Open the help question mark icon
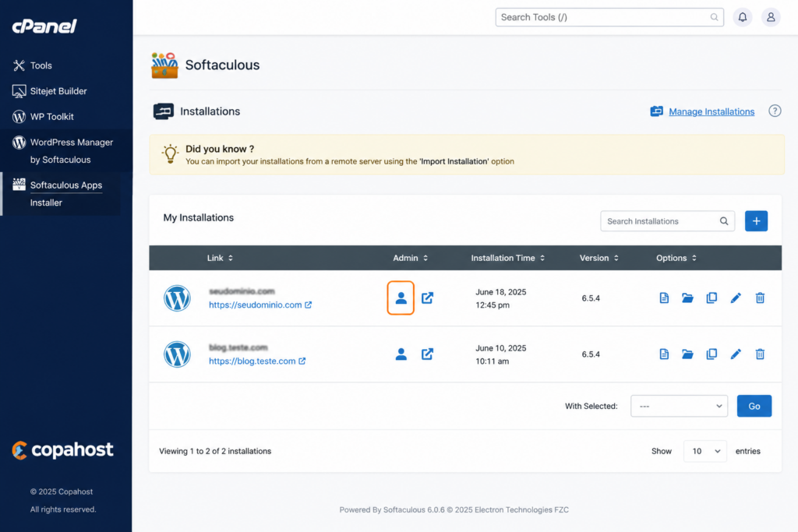The height and width of the screenshot is (532, 798). 775,111
